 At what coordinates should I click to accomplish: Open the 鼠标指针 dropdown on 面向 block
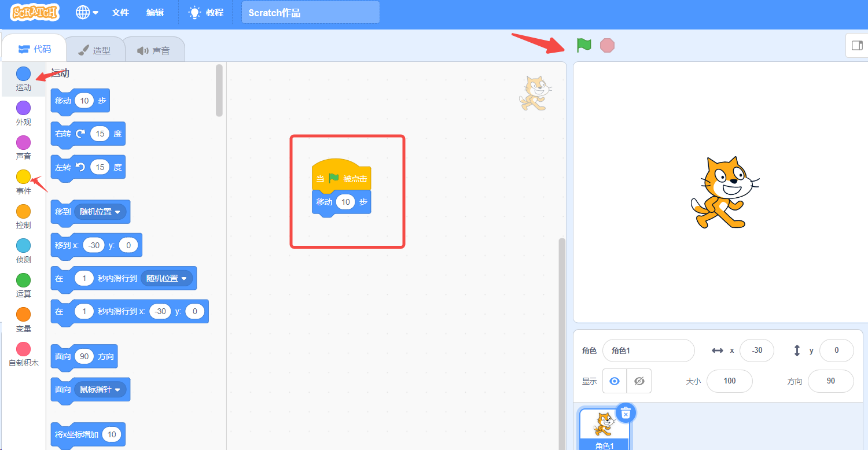pos(100,389)
